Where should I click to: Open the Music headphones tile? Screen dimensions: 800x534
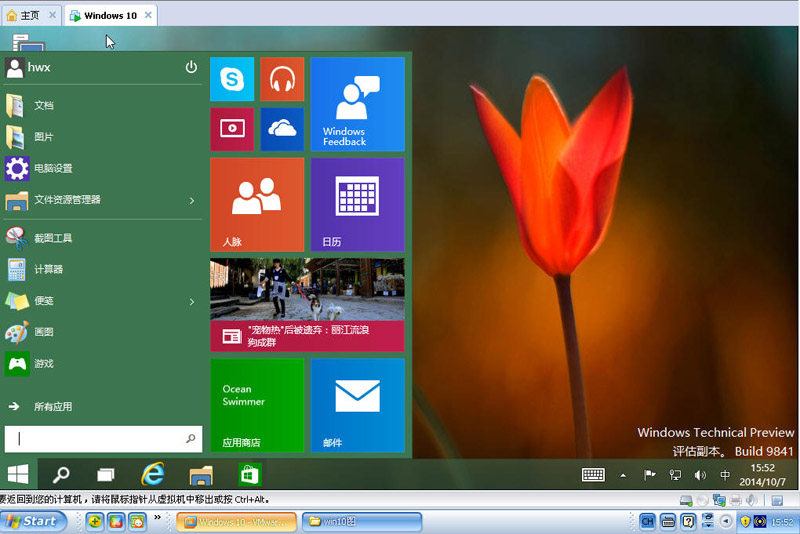[x=282, y=79]
